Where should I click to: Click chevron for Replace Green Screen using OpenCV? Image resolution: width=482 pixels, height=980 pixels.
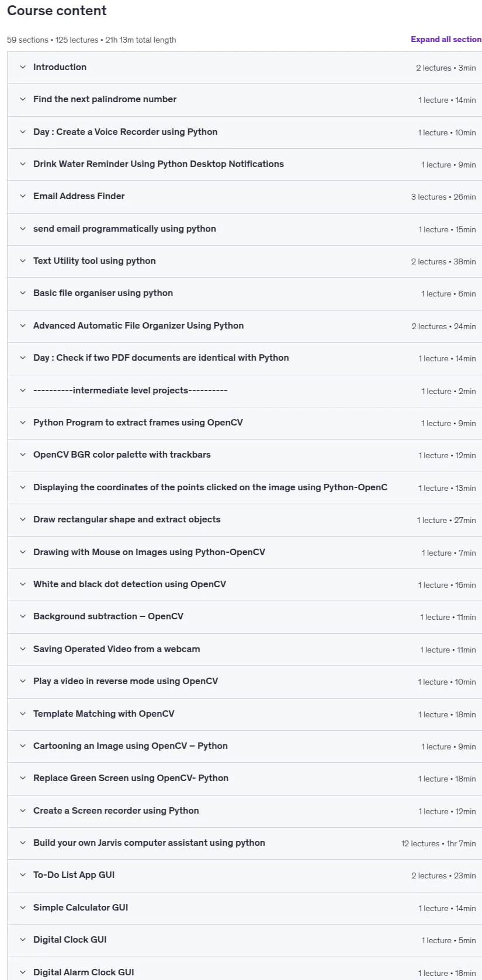tap(23, 778)
